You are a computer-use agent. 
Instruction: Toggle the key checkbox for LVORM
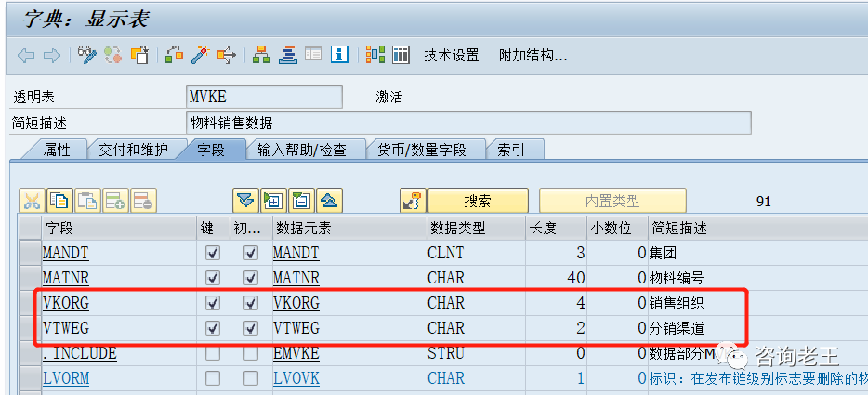click(213, 378)
